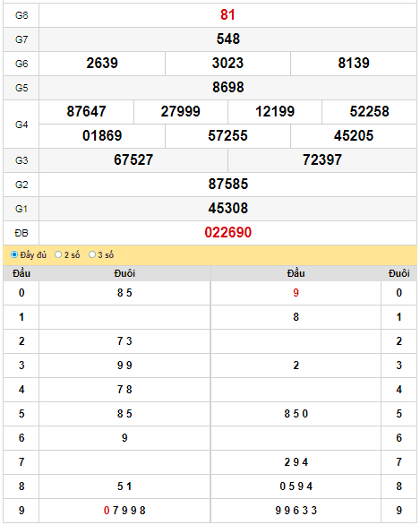Screen dimensions: 420x525
Task: Click the G5 prize number 8698
Action: tap(227, 88)
